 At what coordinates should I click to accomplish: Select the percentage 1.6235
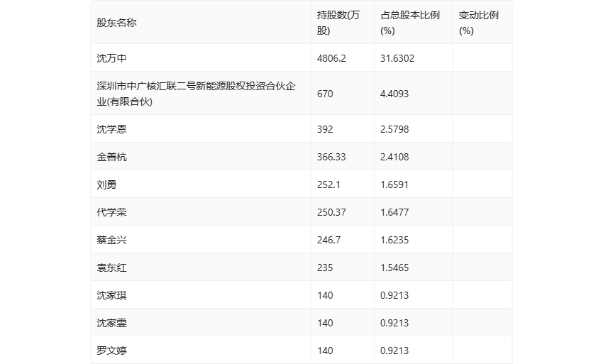[394, 240]
